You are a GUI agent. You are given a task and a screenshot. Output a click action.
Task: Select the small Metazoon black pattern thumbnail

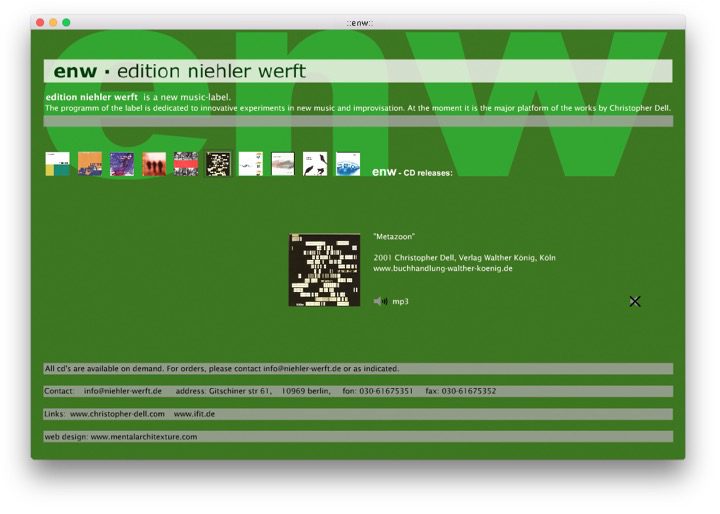[x=219, y=164]
